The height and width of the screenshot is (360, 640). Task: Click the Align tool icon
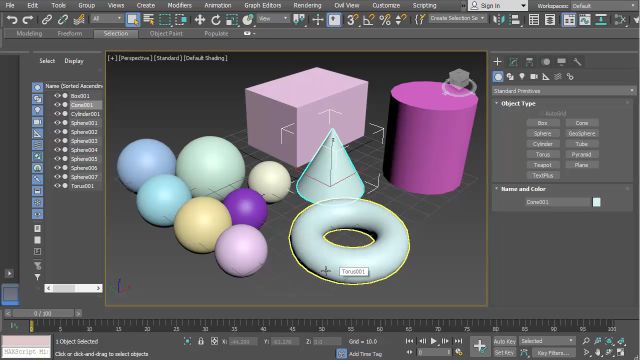[x=515, y=19]
